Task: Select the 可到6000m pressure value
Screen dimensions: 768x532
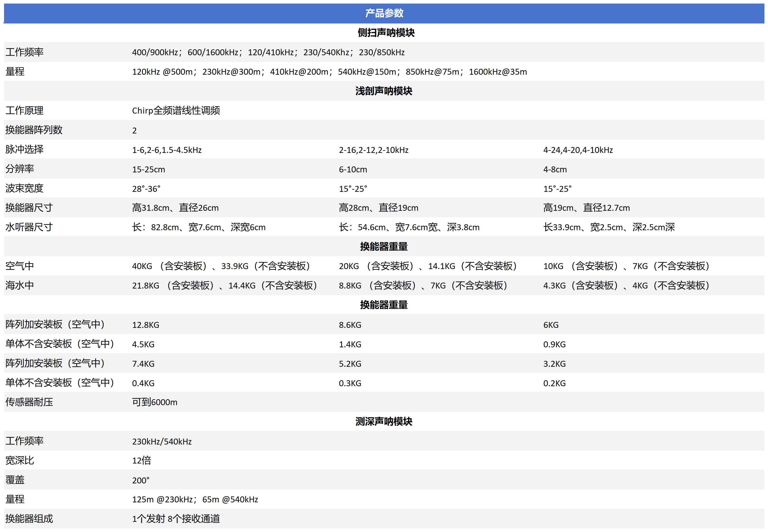Action: (x=154, y=402)
